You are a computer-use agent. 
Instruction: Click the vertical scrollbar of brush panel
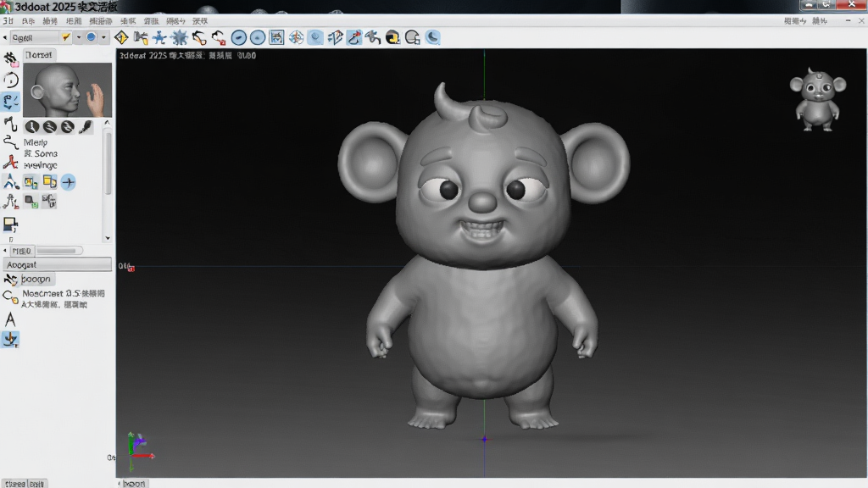pyautogui.click(x=108, y=164)
